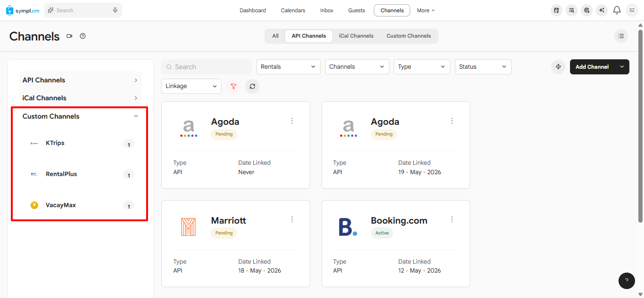Click the 'Never' date linked value
This screenshot has height=298, width=644.
(x=246, y=172)
